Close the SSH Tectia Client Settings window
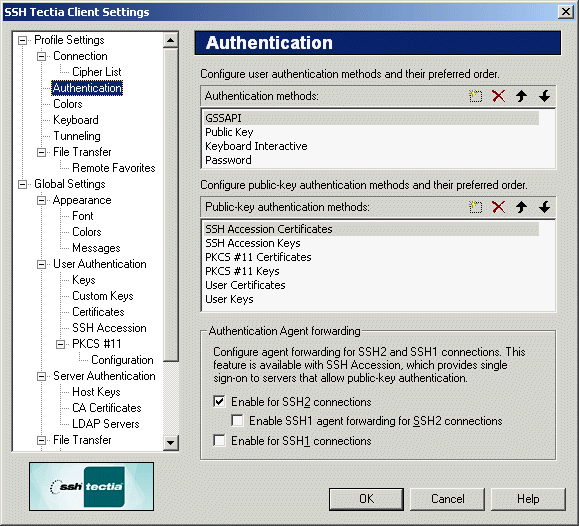The width and height of the screenshot is (579, 526). pos(565,12)
